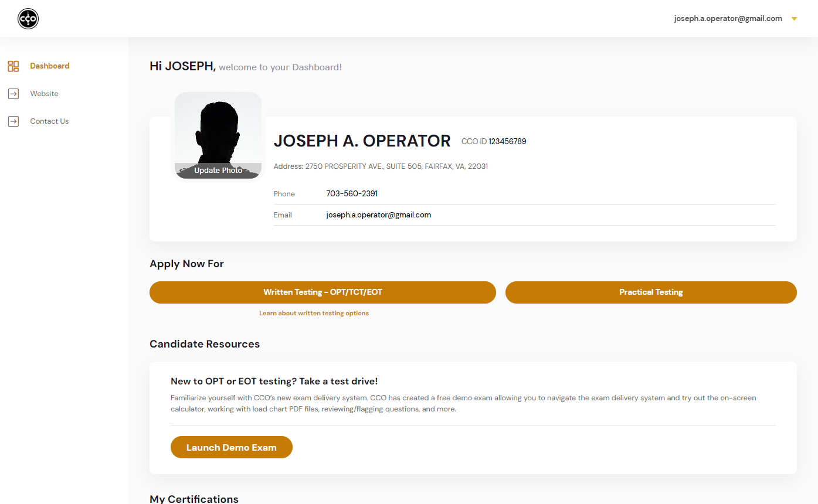The image size is (818, 504).
Task: Open the Dashboard menu label
Action: point(50,66)
